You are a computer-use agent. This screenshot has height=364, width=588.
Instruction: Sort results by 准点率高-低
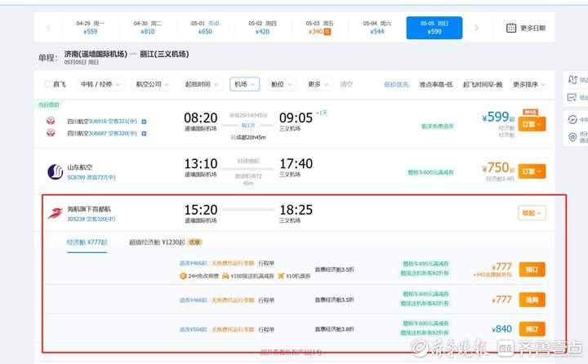tap(436, 84)
